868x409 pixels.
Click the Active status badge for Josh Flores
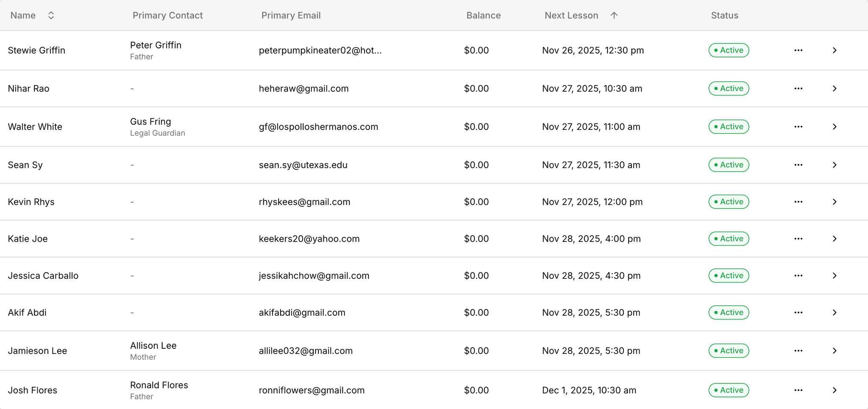(x=729, y=390)
